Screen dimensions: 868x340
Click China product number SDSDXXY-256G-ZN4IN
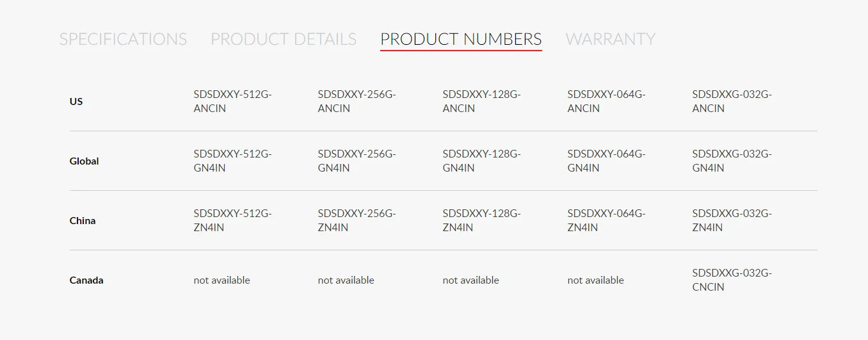pos(357,220)
